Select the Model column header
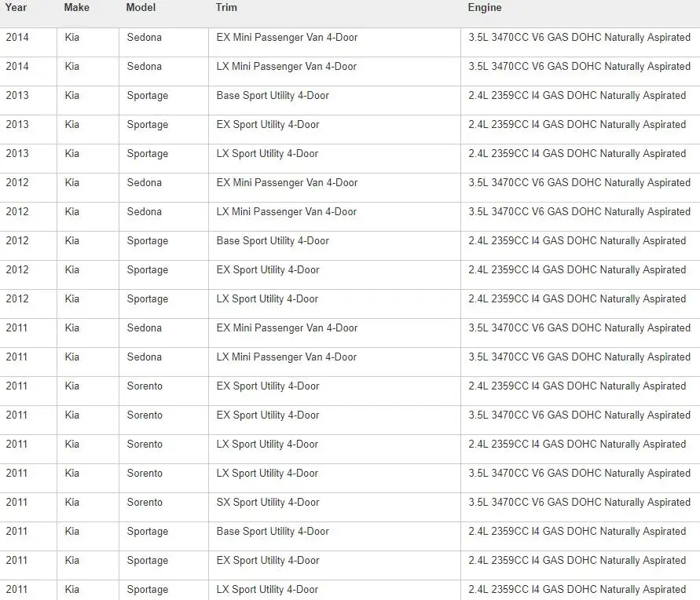This screenshot has height=600, width=700. tap(141, 8)
